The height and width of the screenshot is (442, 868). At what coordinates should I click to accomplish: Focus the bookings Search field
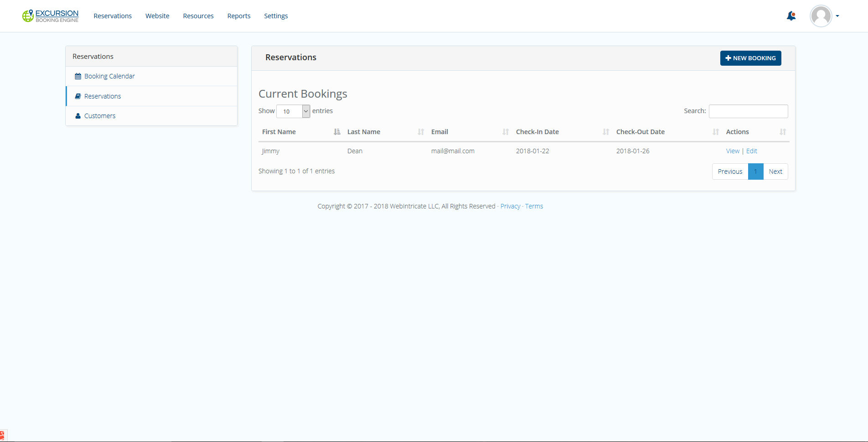[748, 111]
